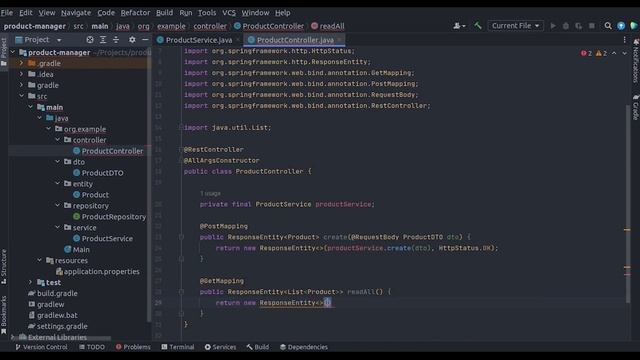Click the Stop icon in toolbar

(592, 26)
